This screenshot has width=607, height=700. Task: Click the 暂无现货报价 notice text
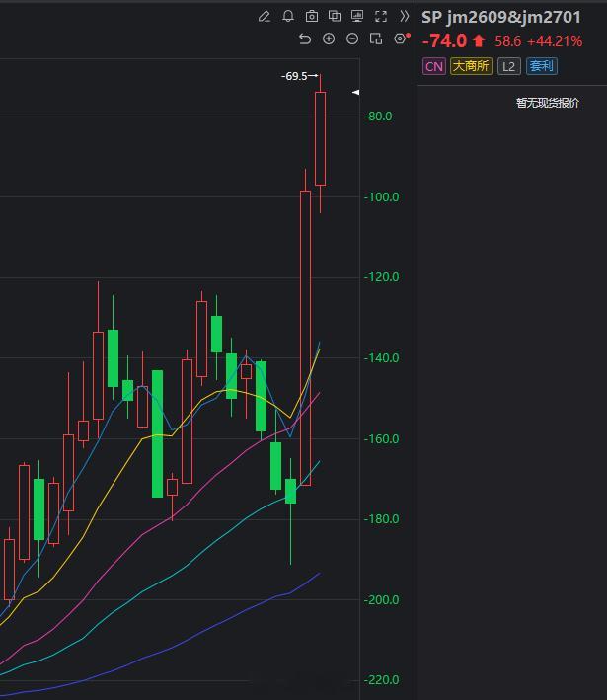pos(548,103)
